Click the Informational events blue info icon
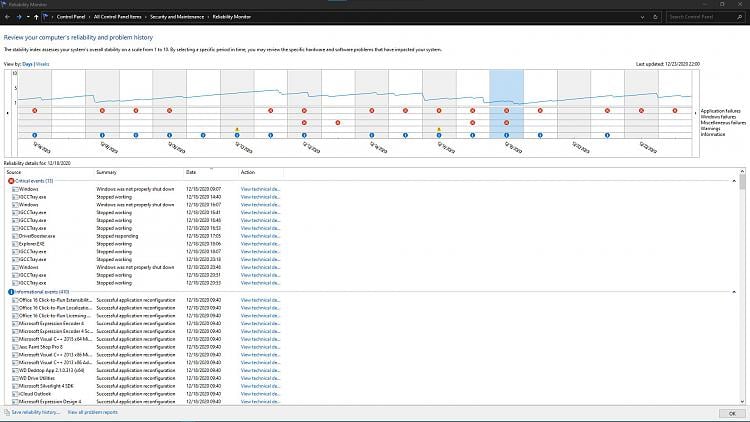 click(11, 291)
